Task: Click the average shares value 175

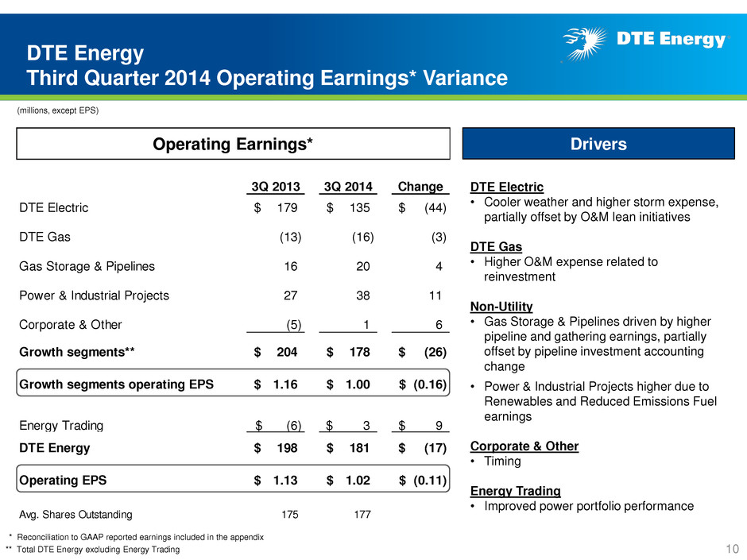Action: coord(289,514)
